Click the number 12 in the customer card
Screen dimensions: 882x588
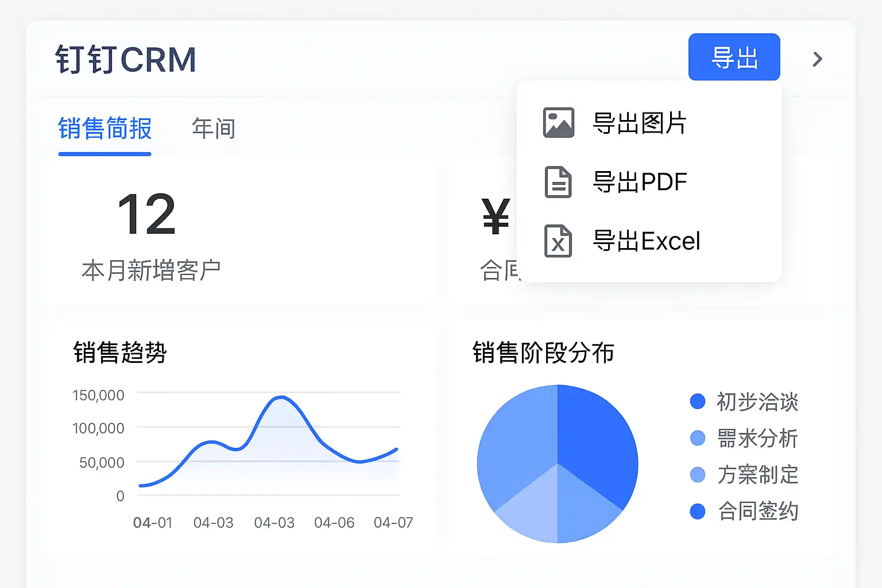146,215
